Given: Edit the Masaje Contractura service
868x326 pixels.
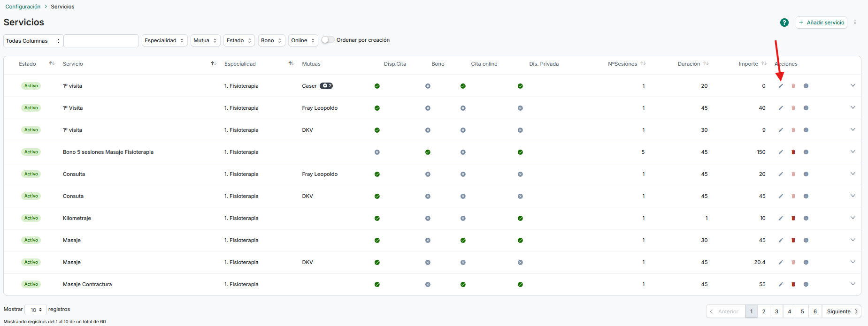Looking at the screenshot, I should coord(781,284).
